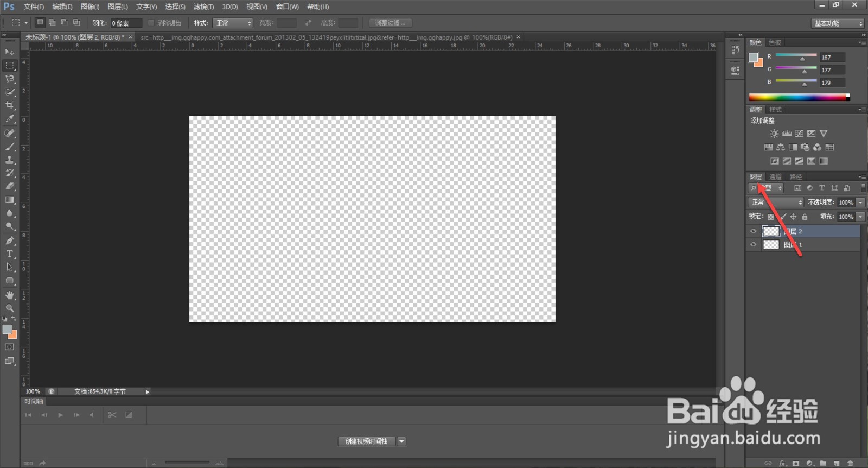This screenshot has height=468, width=868.
Task: Switch to the 样式 styles tab
Action: click(775, 110)
